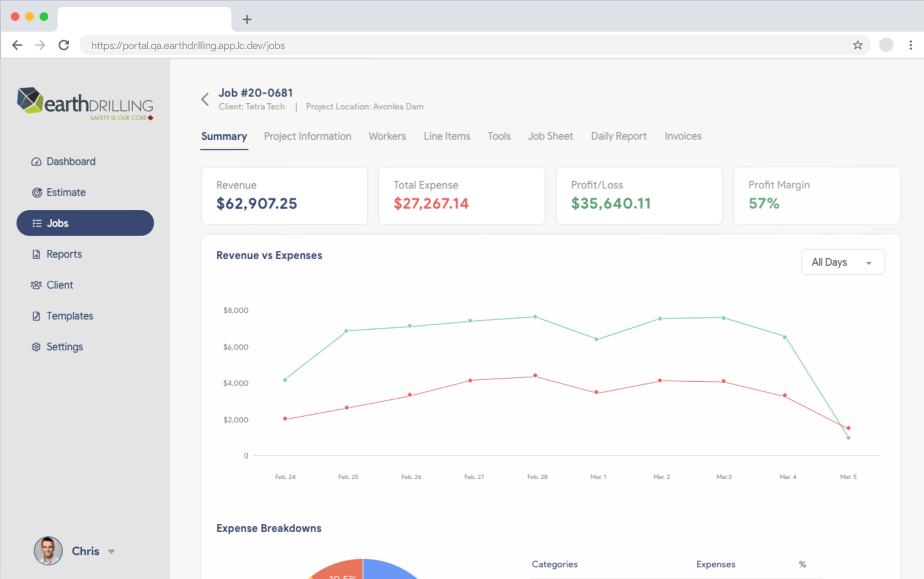The height and width of the screenshot is (579, 924).
Task: Switch to the Job Sheet tab
Action: coord(550,136)
